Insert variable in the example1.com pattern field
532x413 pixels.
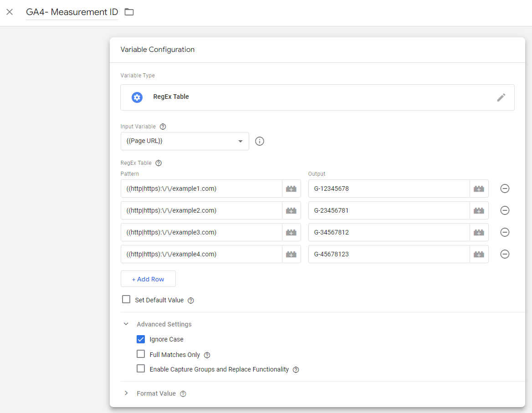pos(291,189)
